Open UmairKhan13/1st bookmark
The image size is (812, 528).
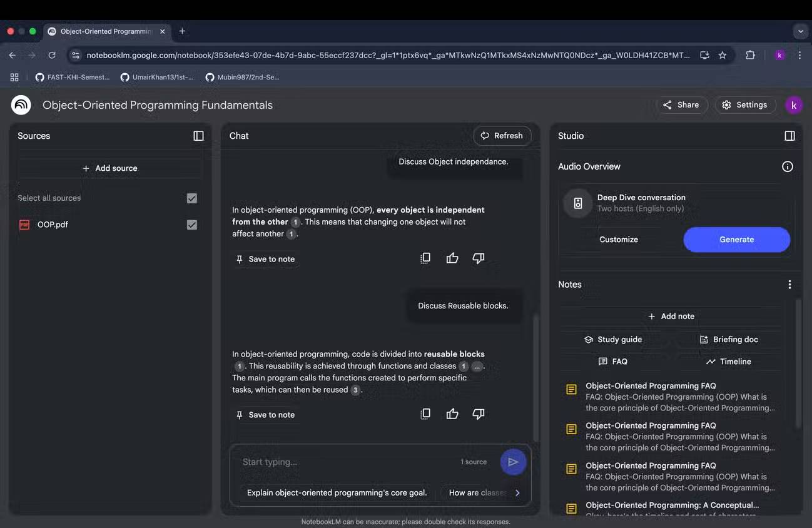click(158, 77)
